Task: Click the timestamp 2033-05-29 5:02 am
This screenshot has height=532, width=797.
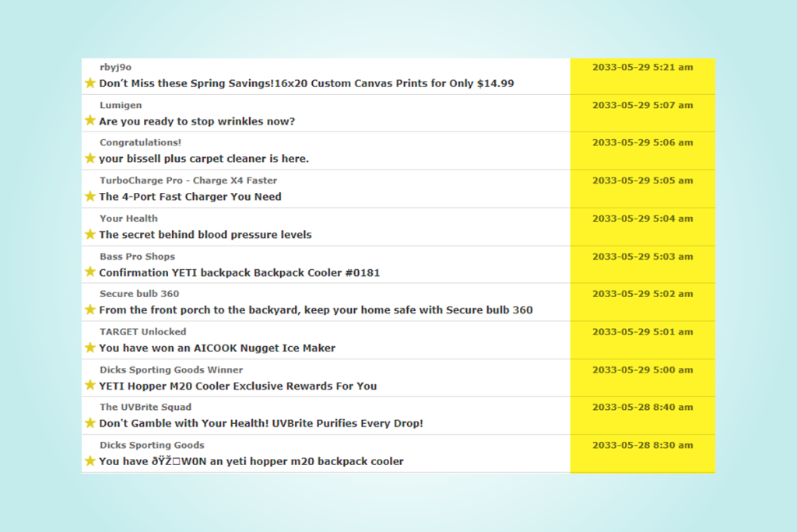Action: tap(642, 294)
